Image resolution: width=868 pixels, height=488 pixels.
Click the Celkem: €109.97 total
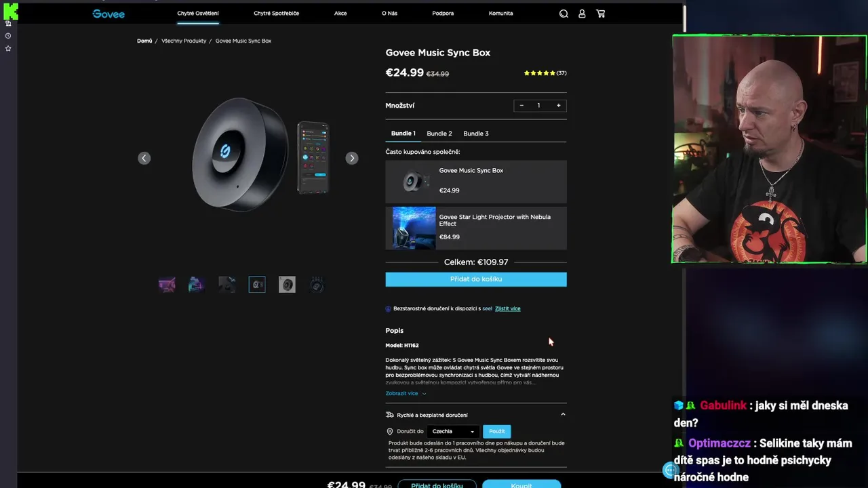tap(476, 262)
